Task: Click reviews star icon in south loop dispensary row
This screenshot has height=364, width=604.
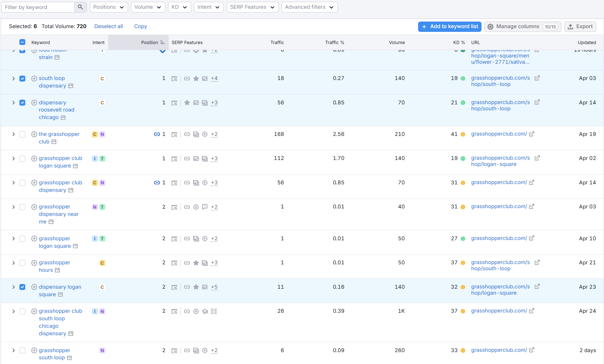Action: click(x=196, y=78)
